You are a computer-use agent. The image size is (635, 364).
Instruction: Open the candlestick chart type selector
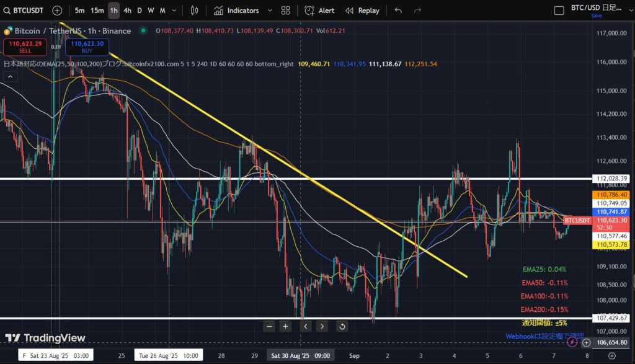pyautogui.click(x=194, y=11)
